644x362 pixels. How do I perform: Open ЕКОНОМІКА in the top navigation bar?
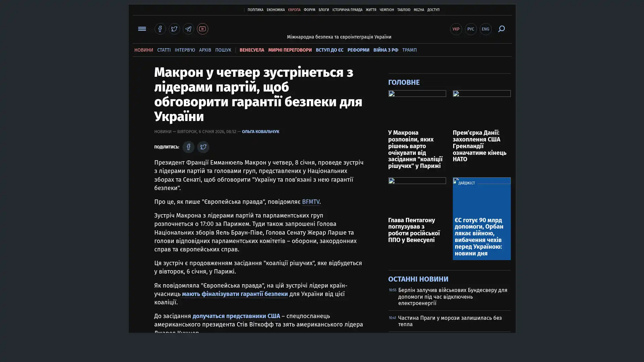pyautogui.click(x=275, y=10)
